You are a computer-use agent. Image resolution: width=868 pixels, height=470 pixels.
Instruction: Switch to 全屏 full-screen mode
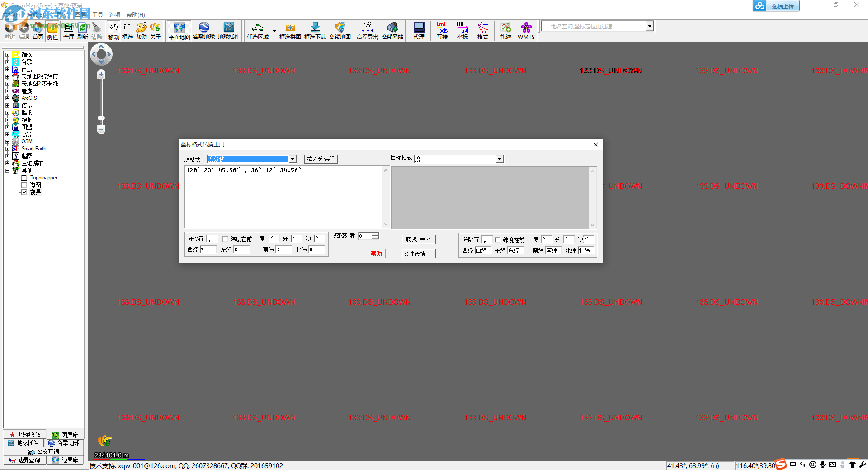tap(69, 31)
